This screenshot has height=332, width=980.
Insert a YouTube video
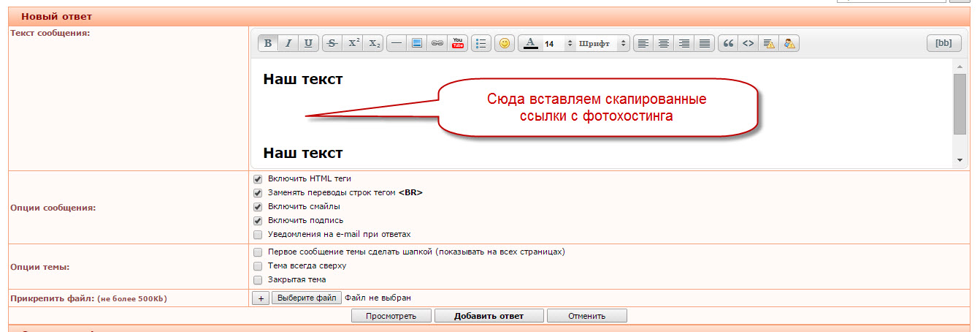coord(458,44)
